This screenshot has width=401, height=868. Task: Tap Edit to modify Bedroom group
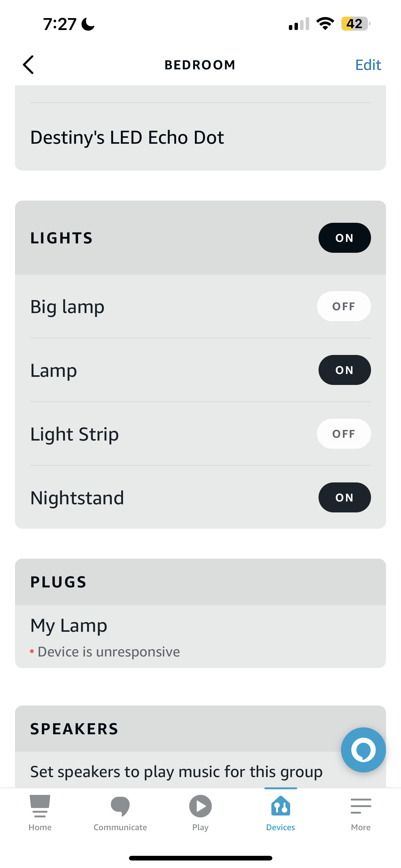click(368, 65)
